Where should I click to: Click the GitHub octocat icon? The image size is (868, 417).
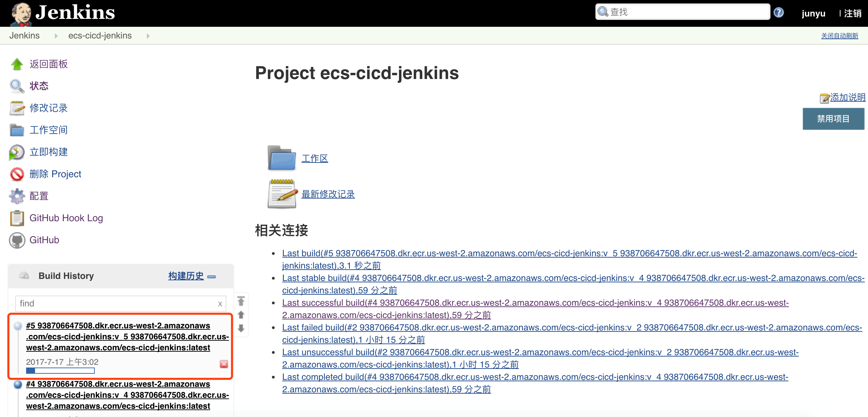16,240
